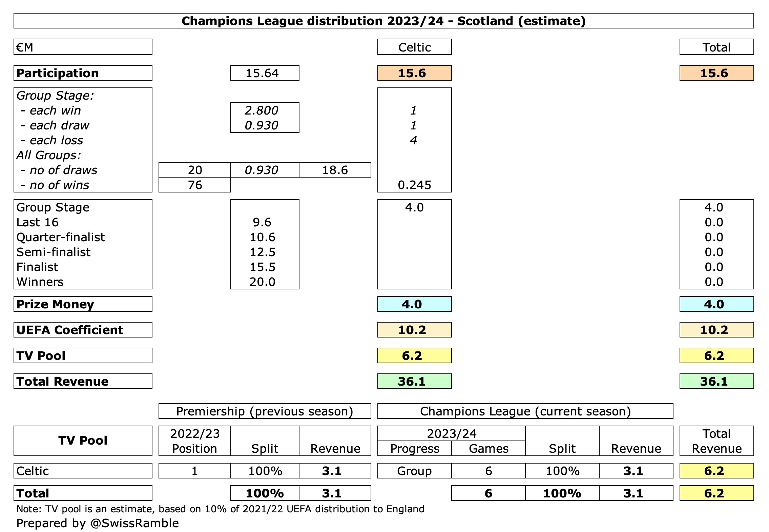
Task: Select the Prize Money row label
Action: click(83, 304)
